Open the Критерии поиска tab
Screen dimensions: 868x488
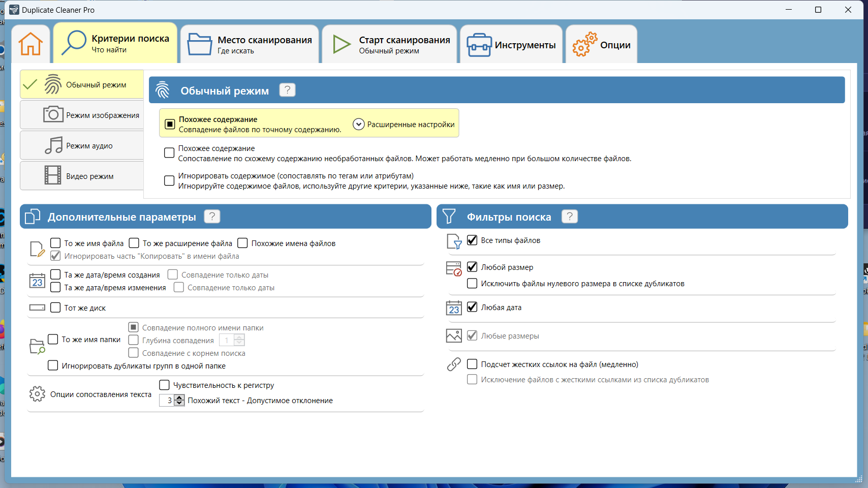point(115,43)
